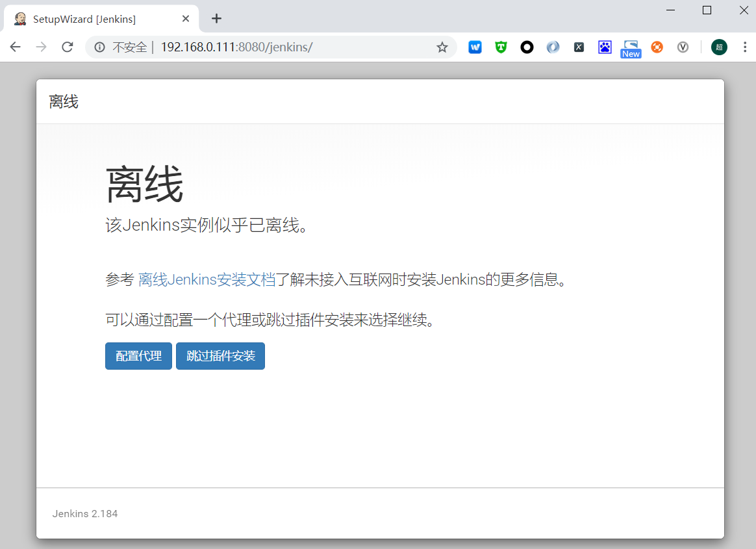Click the back navigation arrow

click(15, 47)
